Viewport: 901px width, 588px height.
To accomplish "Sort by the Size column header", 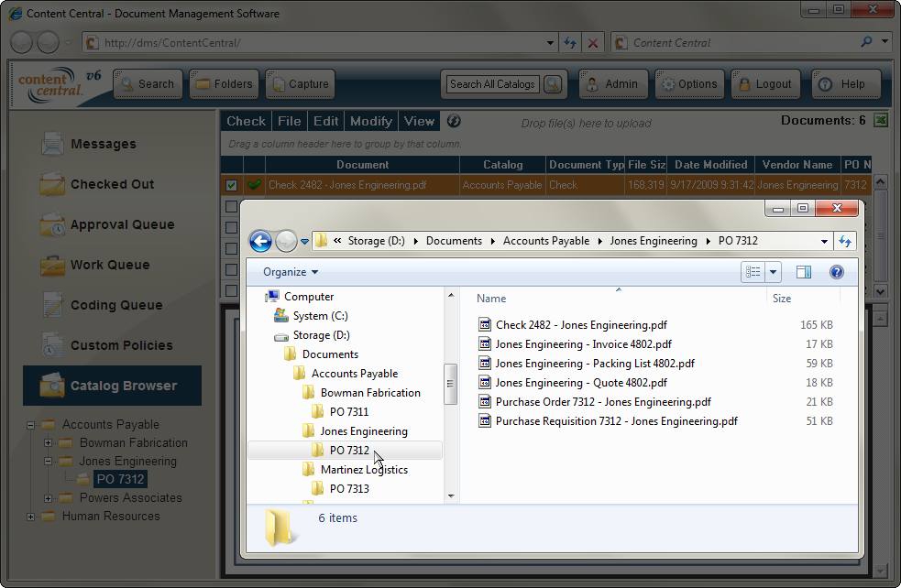I will [x=782, y=299].
